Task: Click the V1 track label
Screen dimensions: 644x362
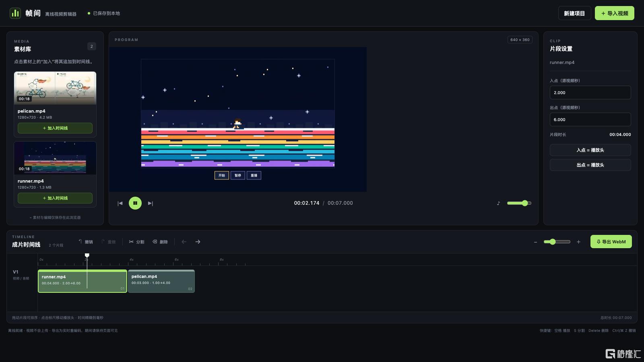Action: click(x=16, y=272)
